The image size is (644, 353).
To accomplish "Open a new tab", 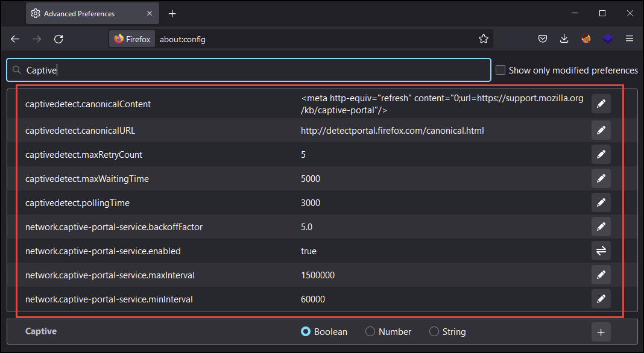I will click(x=172, y=13).
